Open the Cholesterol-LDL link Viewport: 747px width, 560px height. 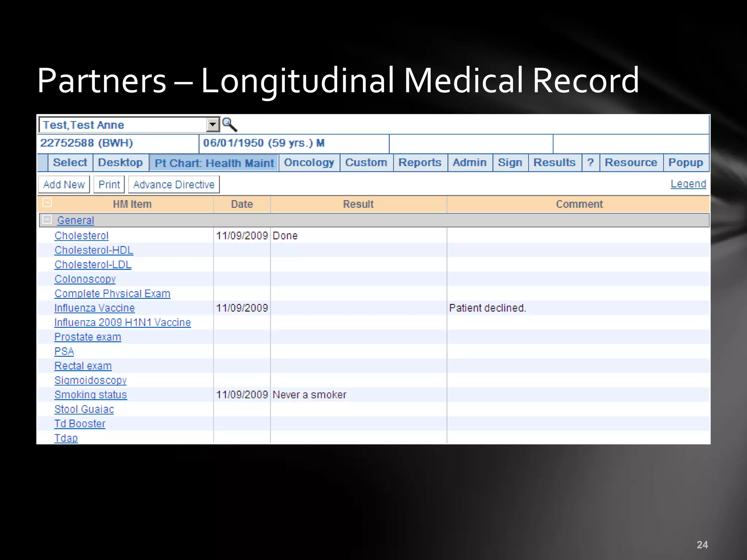tap(93, 265)
